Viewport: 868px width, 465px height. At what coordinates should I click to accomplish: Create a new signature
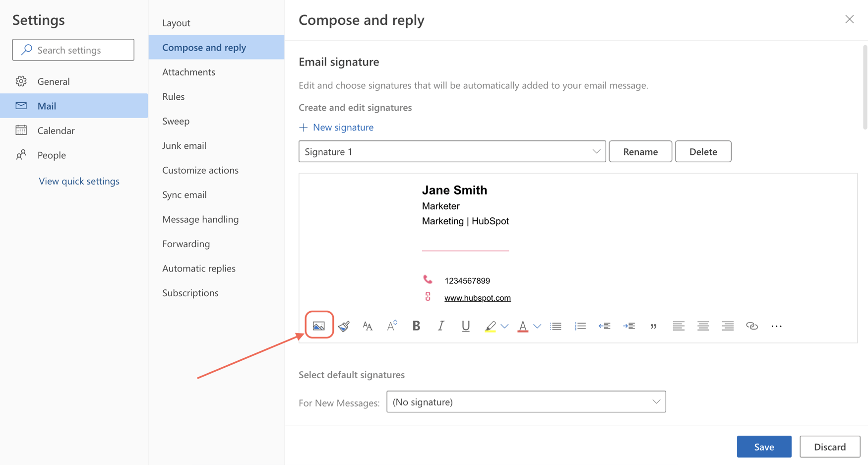(x=337, y=127)
